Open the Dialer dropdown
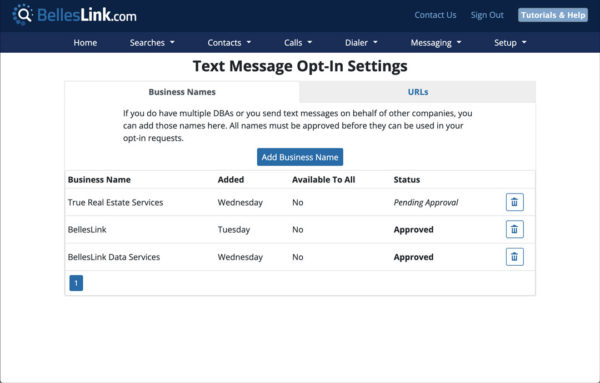Viewport: 600px width, 383px height. 361,42
